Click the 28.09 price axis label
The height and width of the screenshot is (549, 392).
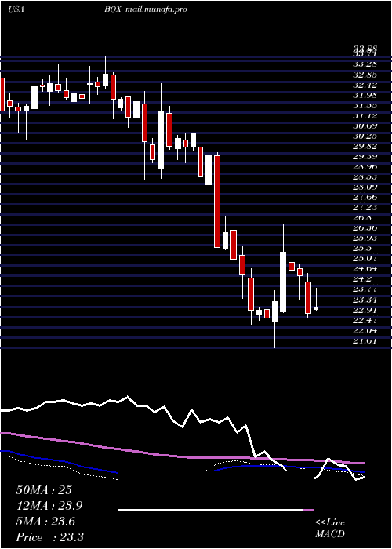coord(365,187)
